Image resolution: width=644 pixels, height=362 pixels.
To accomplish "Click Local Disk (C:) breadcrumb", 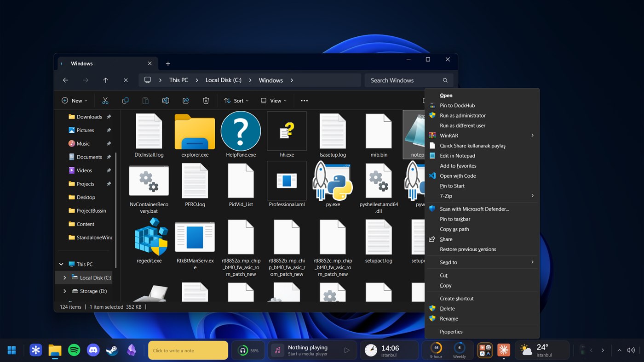I will 224,80.
